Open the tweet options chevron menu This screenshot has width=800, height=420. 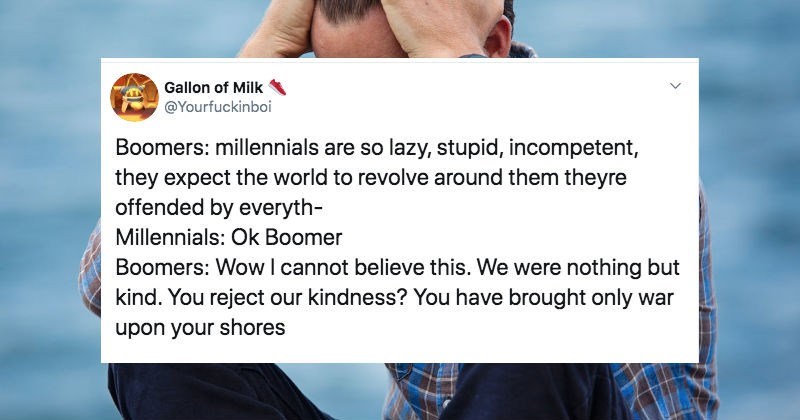(675, 87)
